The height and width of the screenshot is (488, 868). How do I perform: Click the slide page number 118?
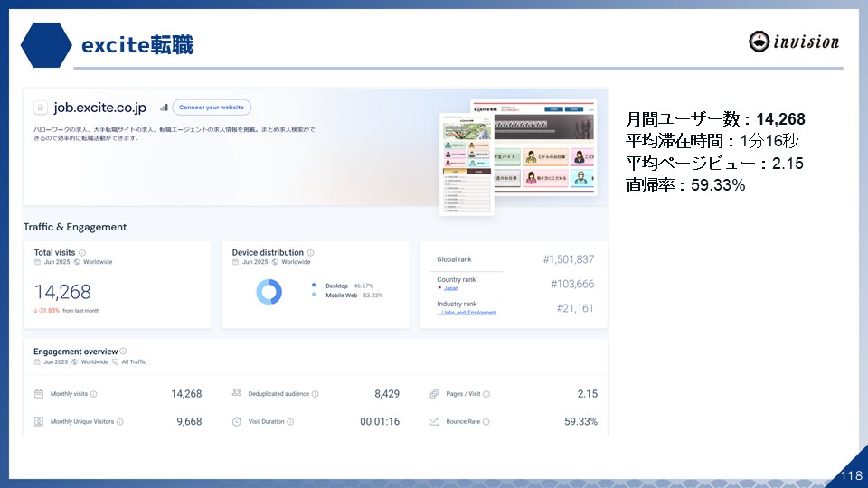click(x=852, y=475)
